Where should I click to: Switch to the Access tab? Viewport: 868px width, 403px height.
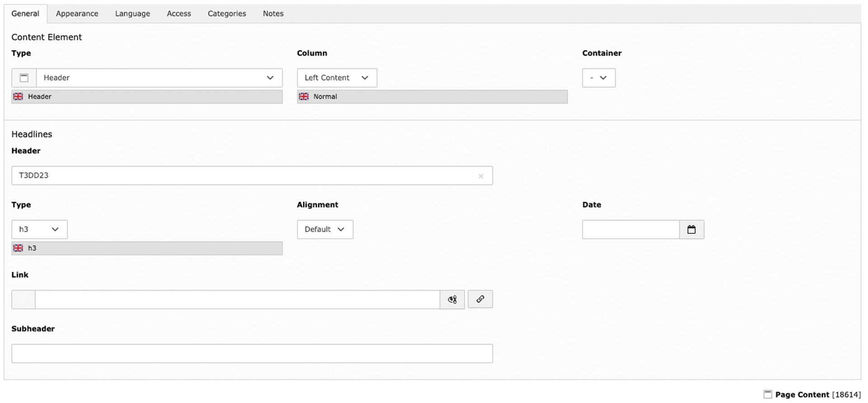pos(179,14)
